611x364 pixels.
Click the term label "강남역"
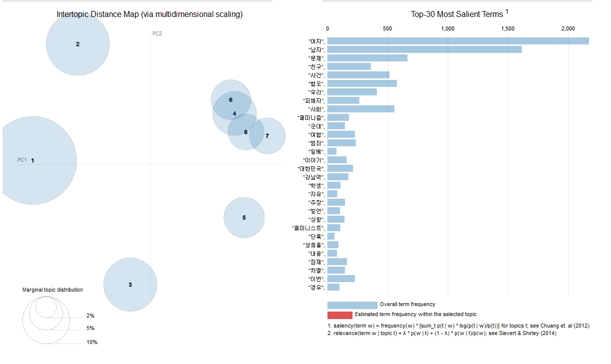(x=313, y=177)
